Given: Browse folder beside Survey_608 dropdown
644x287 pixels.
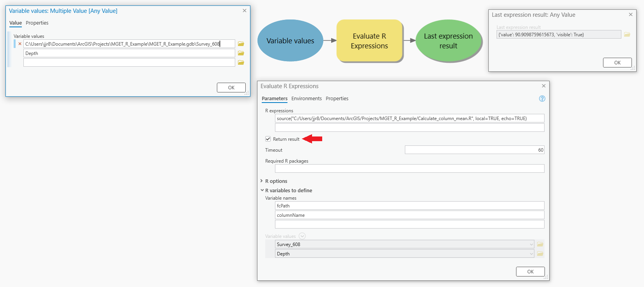Looking at the screenshot, I should coord(540,244).
